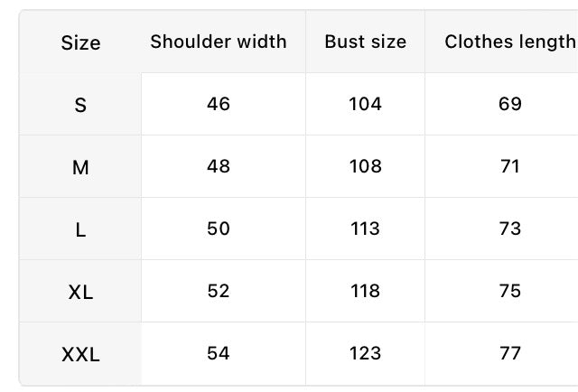Click the Clothes length column header
The height and width of the screenshot is (392, 578).
509,42
